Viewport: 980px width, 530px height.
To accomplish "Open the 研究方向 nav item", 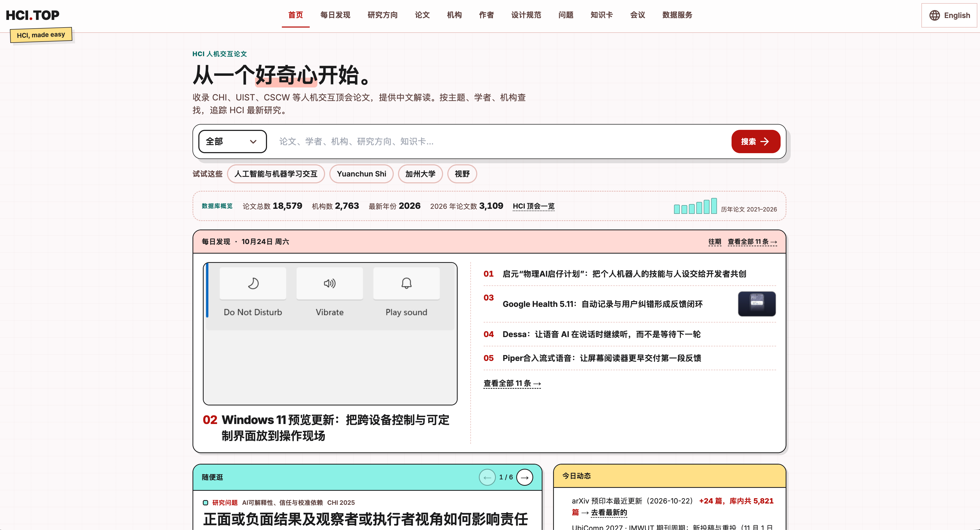I will click(382, 15).
